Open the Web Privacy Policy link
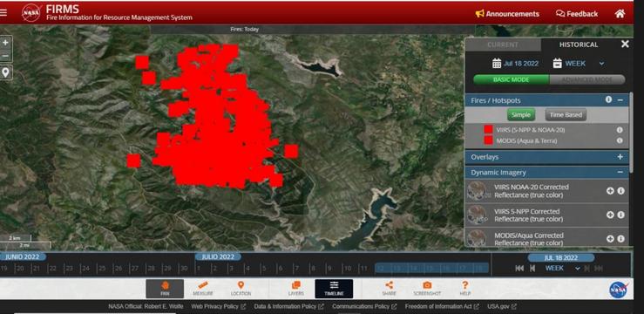Screen dimensions: 644x314 218,307
